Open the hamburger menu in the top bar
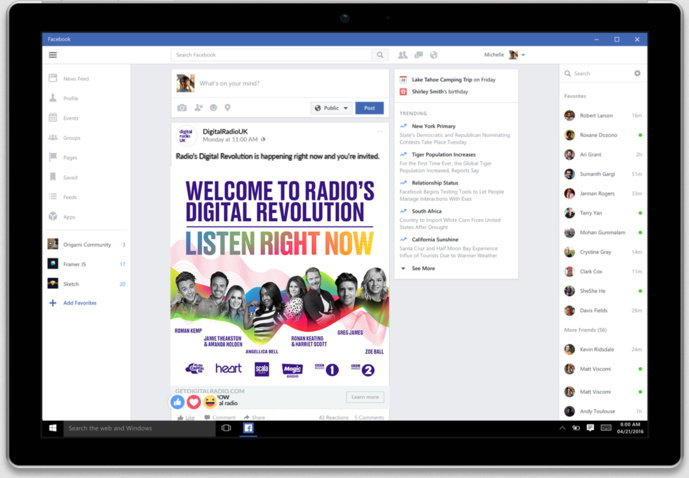 pos(53,55)
